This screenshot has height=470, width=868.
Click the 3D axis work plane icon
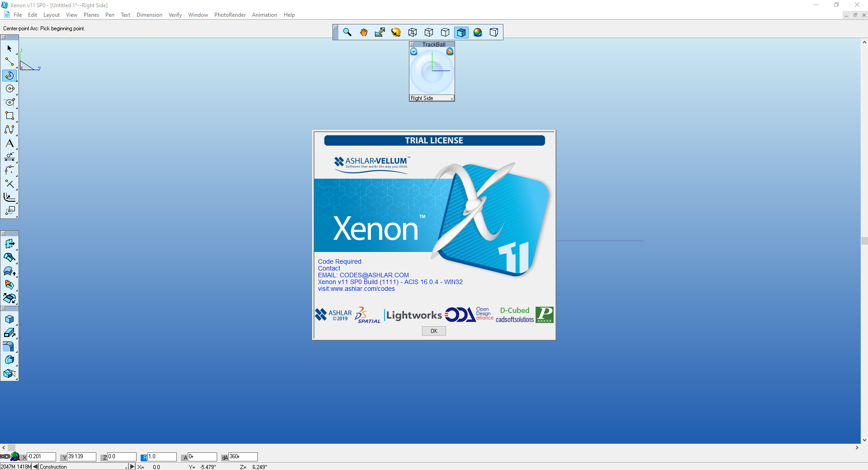[15, 456]
